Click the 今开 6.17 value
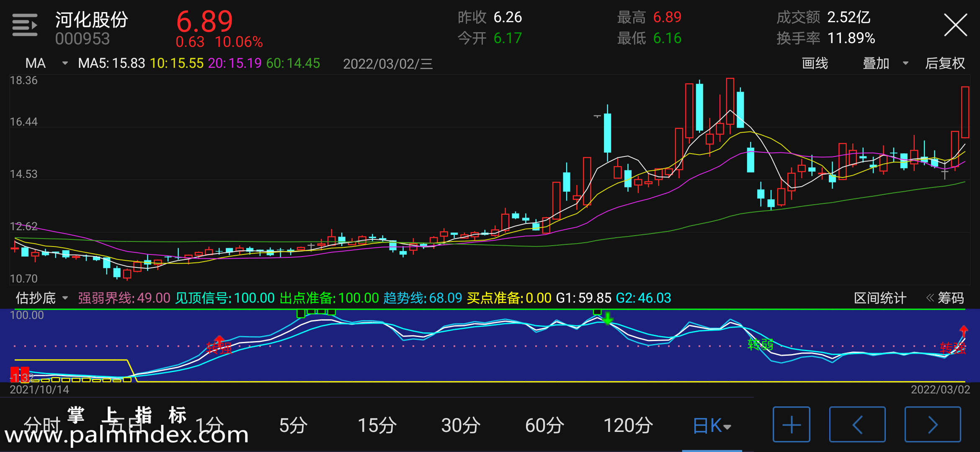The height and width of the screenshot is (452, 980). pos(490,38)
